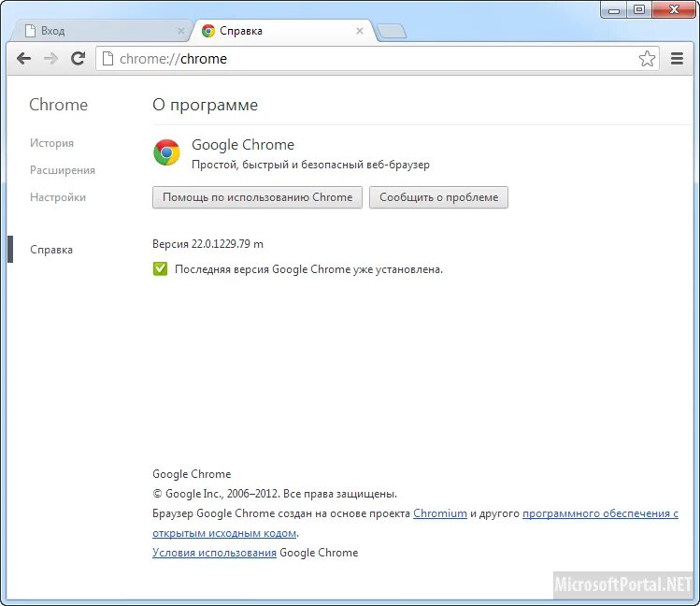Click the Сообщить о проблеме button
The height and width of the screenshot is (606, 700).
438,197
